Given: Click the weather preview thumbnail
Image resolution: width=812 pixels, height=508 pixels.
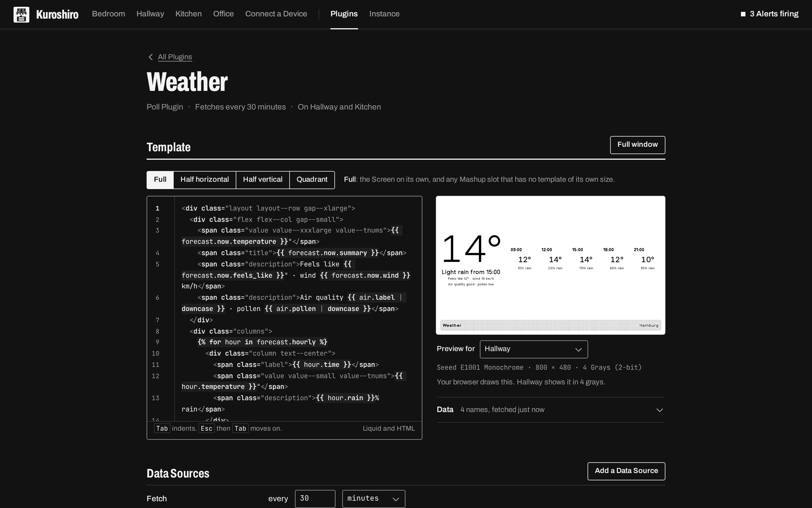Looking at the screenshot, I should click(550, 265).
